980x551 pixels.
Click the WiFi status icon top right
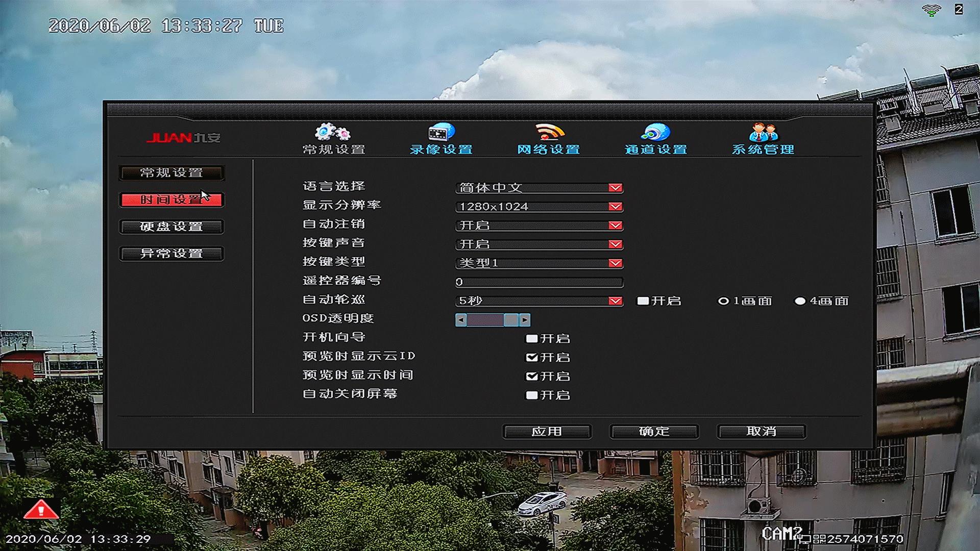coord(931,9)
